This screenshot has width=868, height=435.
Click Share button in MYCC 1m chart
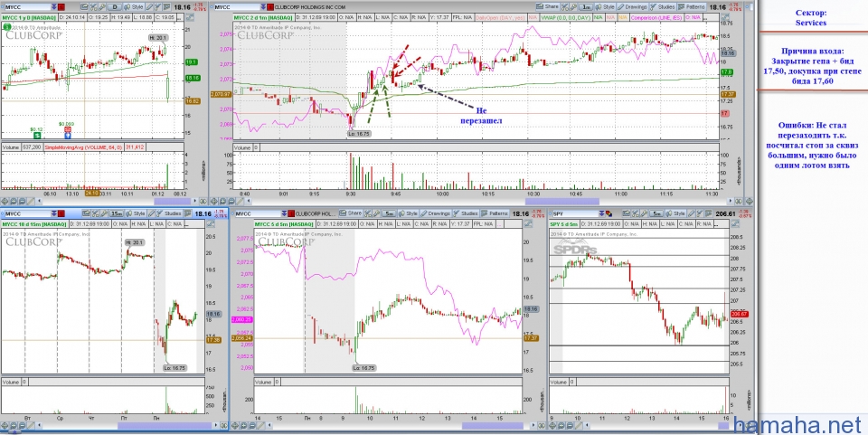(x=548, y=6)
